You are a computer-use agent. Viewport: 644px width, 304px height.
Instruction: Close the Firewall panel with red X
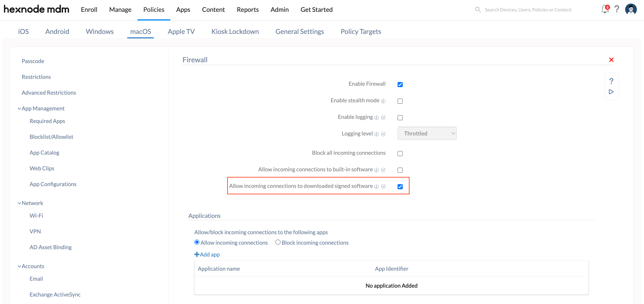click(611, 60)
